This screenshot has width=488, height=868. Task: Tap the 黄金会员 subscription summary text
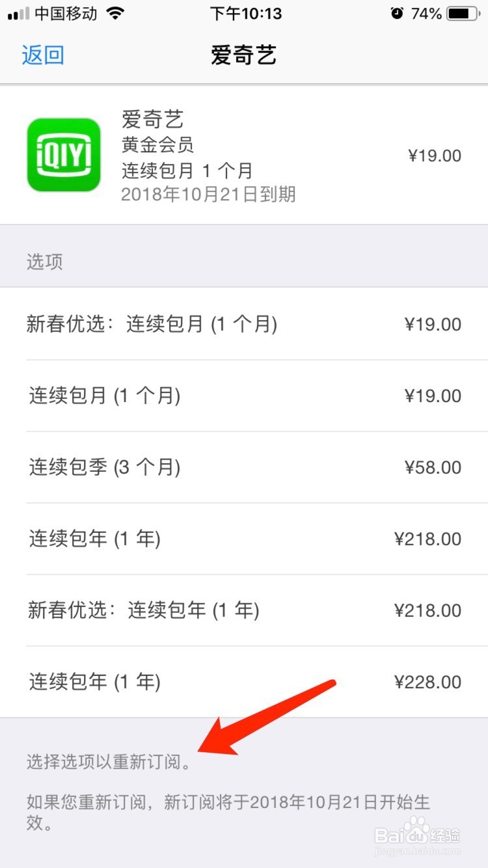pyautogui.click(x=157, y=145)
